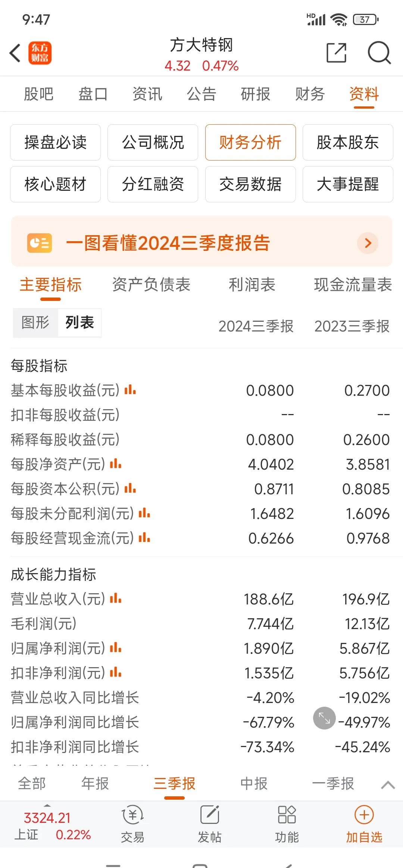
Task: Open the 功能 grid icon
Action: (x=287, y=815)
